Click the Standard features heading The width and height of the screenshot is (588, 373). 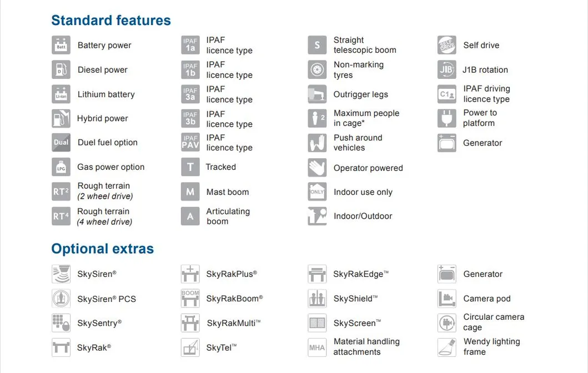tap(111, 21)
